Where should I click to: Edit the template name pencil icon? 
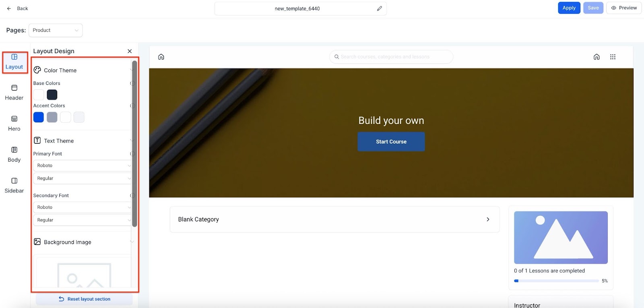click(379, 8)
